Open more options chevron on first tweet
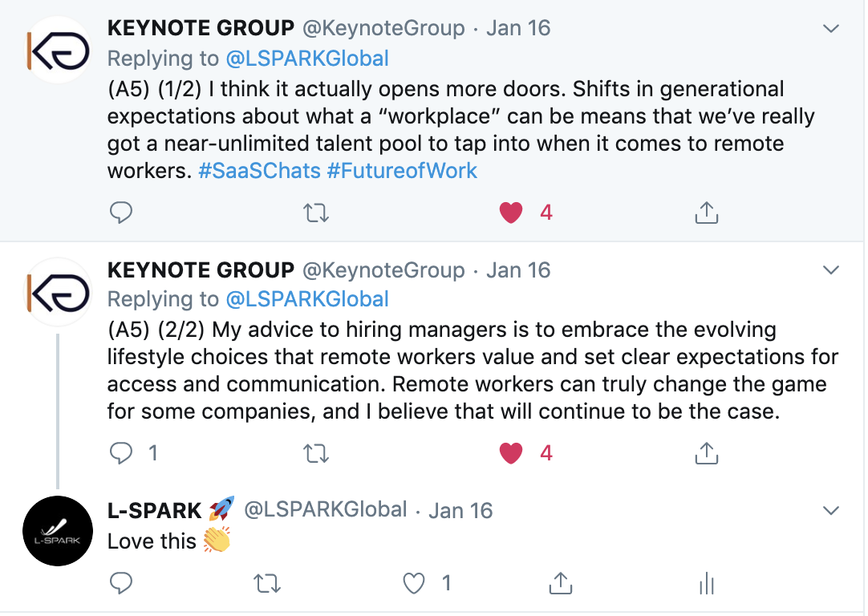Image resolution: width=868 pixels, height=616 pixels. [831, 28]
